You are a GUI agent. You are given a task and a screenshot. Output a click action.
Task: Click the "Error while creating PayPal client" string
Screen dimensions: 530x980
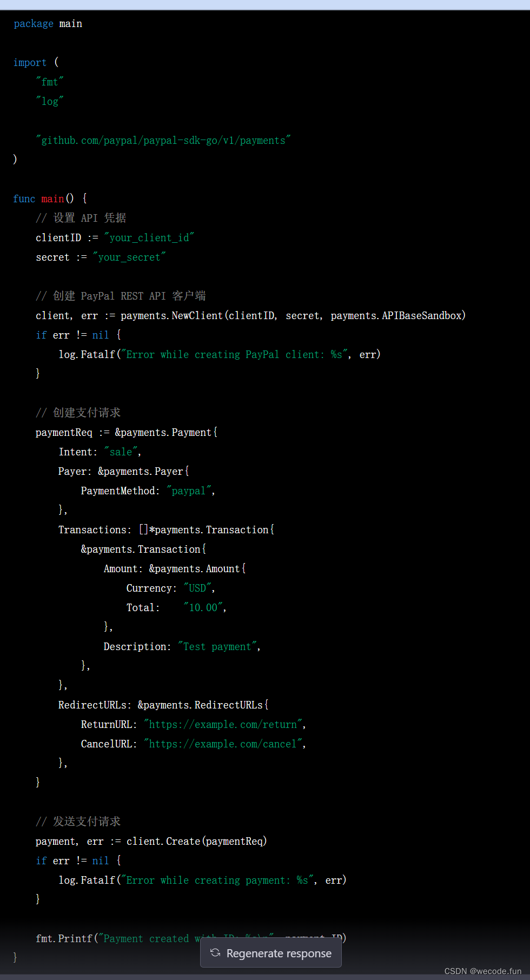234,355
